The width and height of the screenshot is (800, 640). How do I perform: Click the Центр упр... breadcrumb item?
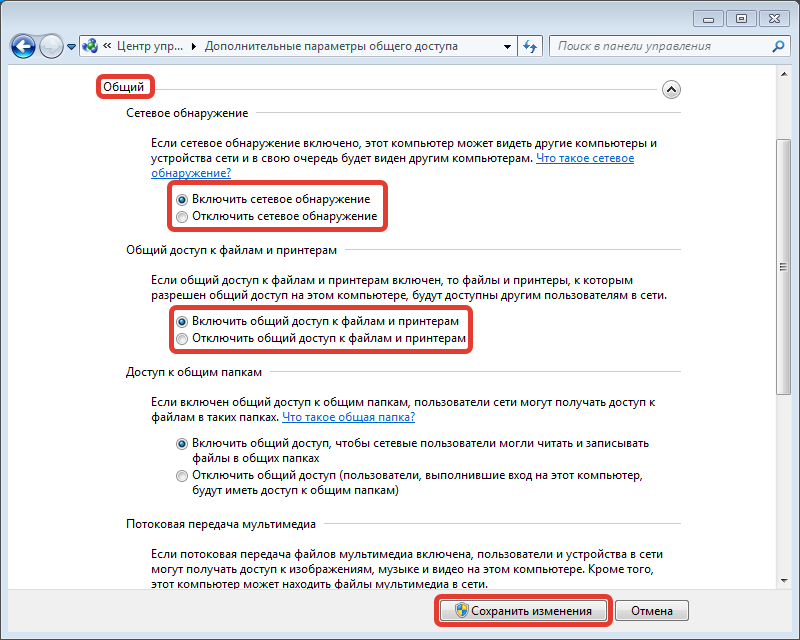coord(149,46)
